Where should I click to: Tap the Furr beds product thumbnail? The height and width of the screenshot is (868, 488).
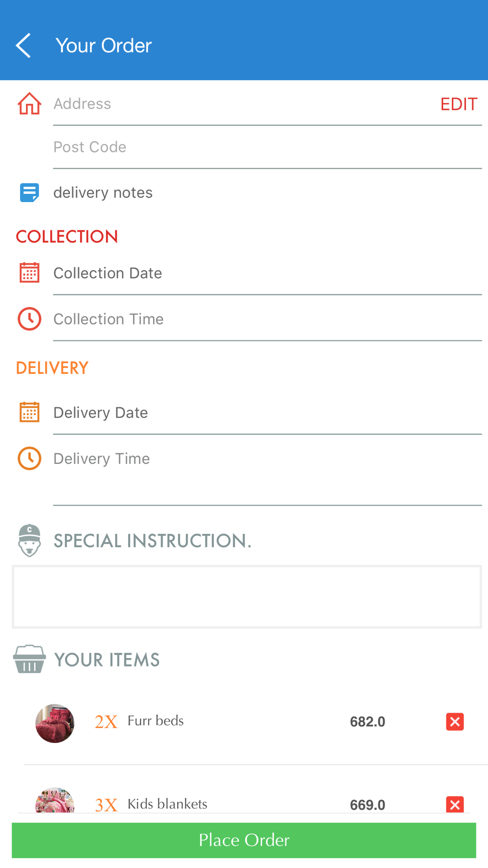55,723
